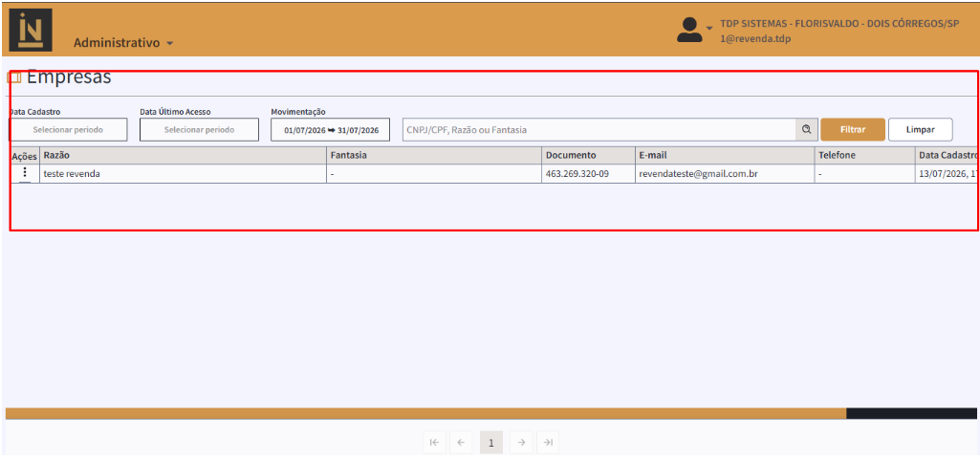Click the Limpar button
This screenshot has width=980, height=461.
coord(920,130)
